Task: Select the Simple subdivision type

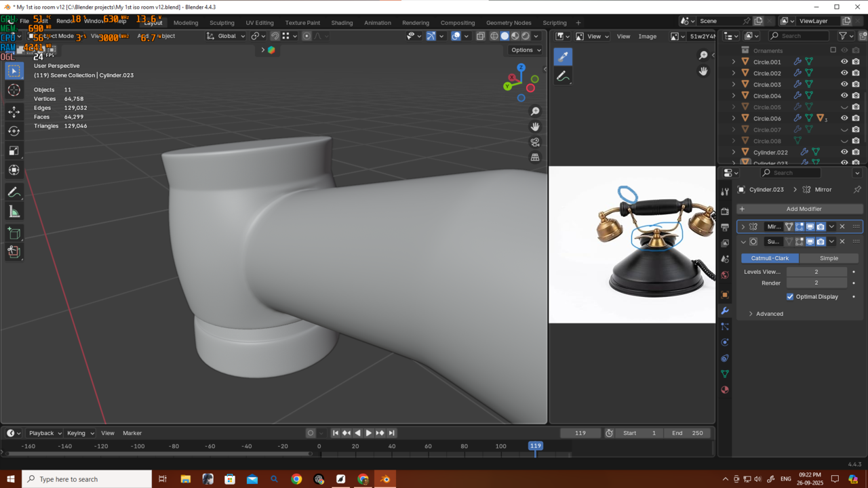Action: click(829, 258)
